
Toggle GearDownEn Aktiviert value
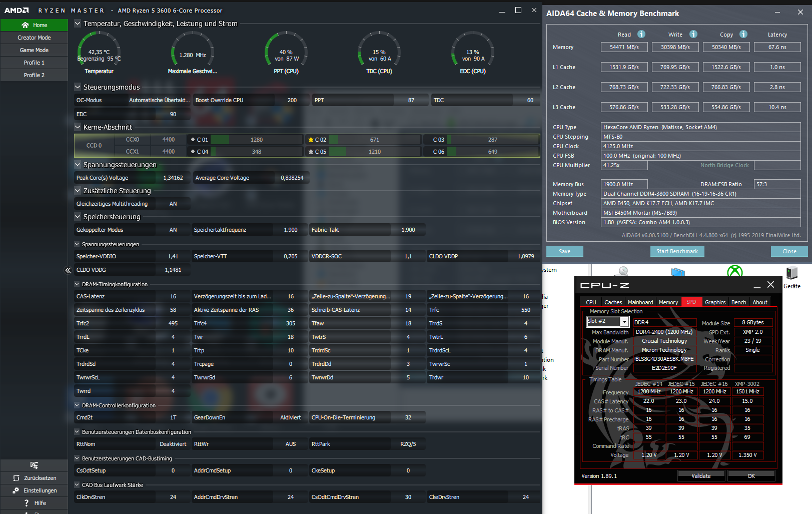[291, 417]
